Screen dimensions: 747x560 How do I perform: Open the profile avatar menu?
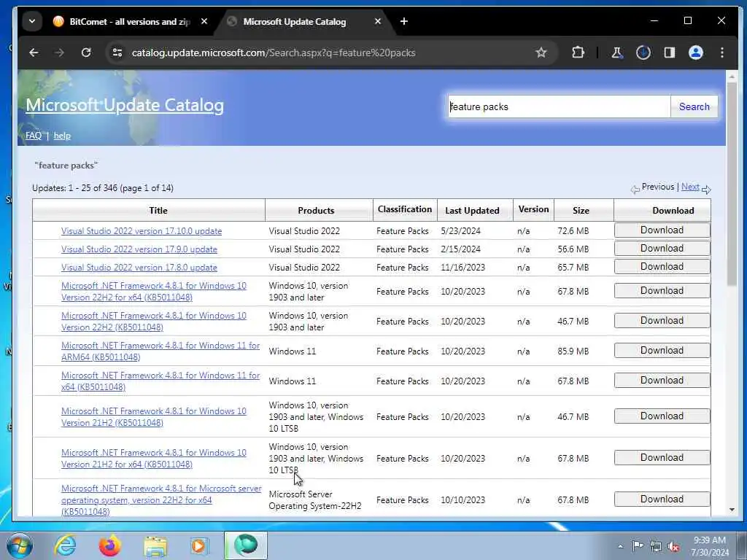pyautogui.click(x=695, y=52)
